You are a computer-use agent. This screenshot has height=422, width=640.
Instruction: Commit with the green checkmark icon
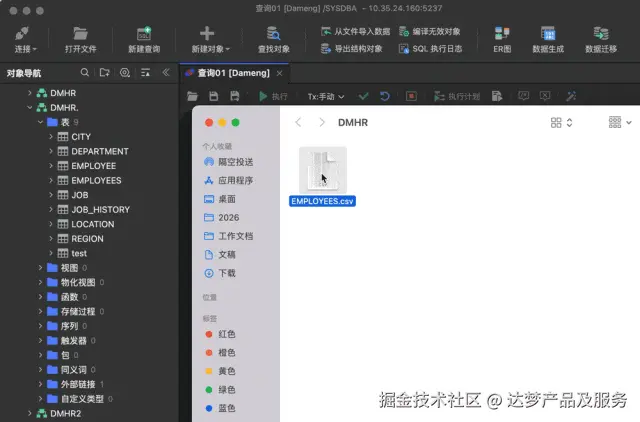[363, 96]
